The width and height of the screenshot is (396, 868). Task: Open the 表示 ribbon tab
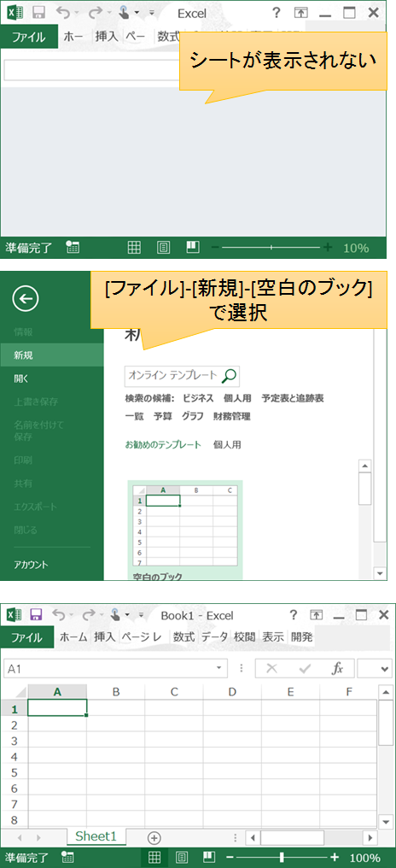pos(273,637)
